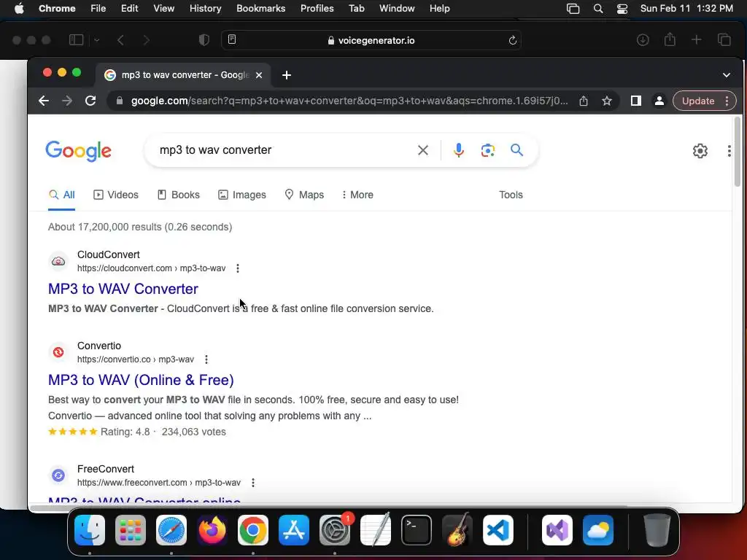Open Spotlight search in menu bar
The height and width of the screenshot is (560, 747).
point(598,9)
